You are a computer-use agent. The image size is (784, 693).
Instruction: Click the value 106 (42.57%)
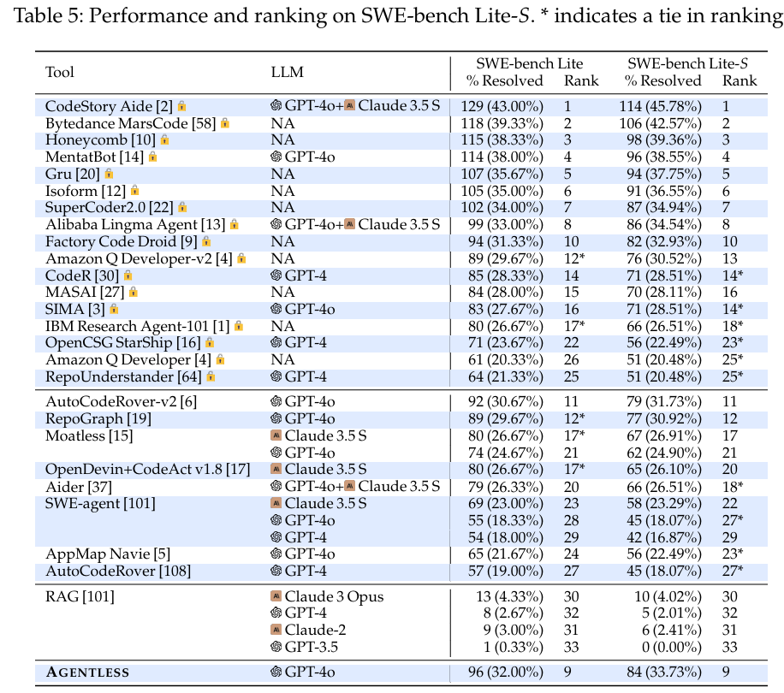click(x=661, y=123)
